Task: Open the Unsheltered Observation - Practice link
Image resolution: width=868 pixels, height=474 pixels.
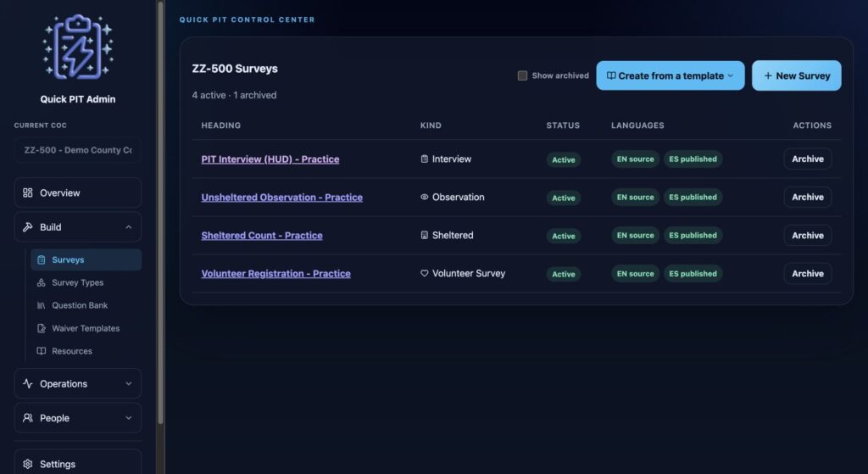Action: coord(281,197)
